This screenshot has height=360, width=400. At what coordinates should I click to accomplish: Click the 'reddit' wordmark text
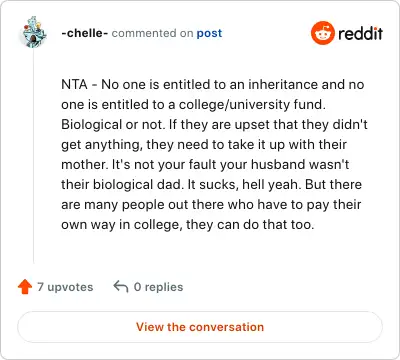point(360,33)
